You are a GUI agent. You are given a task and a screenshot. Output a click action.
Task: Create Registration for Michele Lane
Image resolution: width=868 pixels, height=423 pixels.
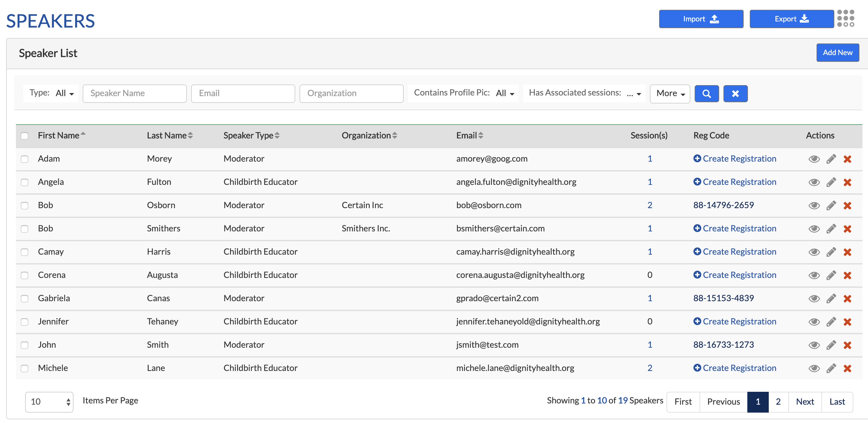tap(734, 368)
